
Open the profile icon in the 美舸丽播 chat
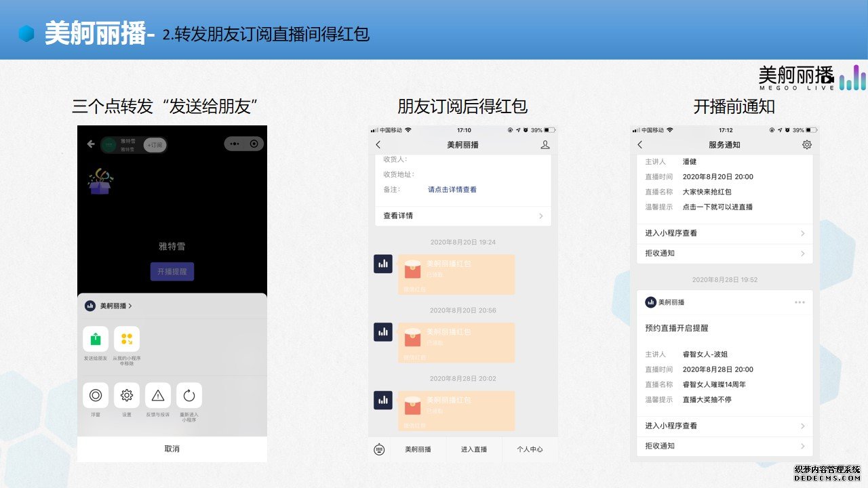pos(545,144)
